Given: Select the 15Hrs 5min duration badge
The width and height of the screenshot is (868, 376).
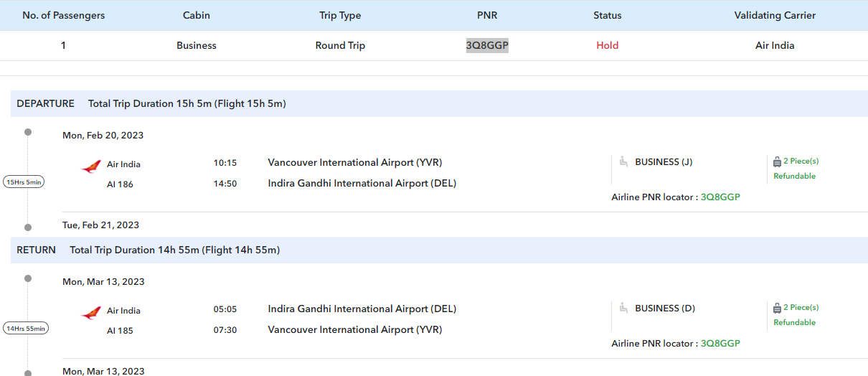Looking at the screenshot, I should click(24, 182).
